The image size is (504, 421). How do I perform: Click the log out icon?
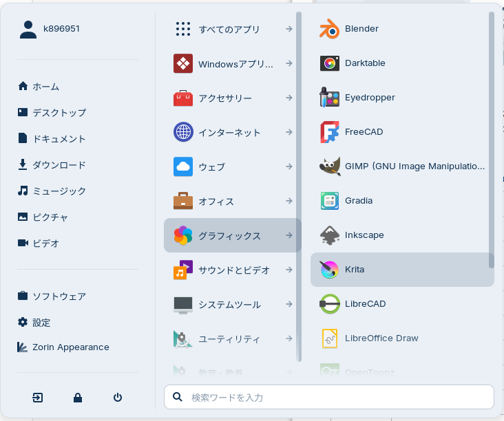37,398
